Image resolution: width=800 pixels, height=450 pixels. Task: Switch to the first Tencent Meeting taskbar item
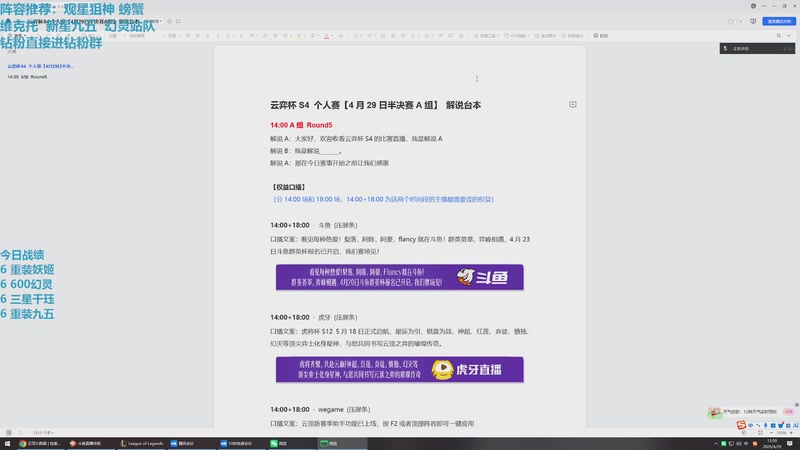tap(192, 443)
